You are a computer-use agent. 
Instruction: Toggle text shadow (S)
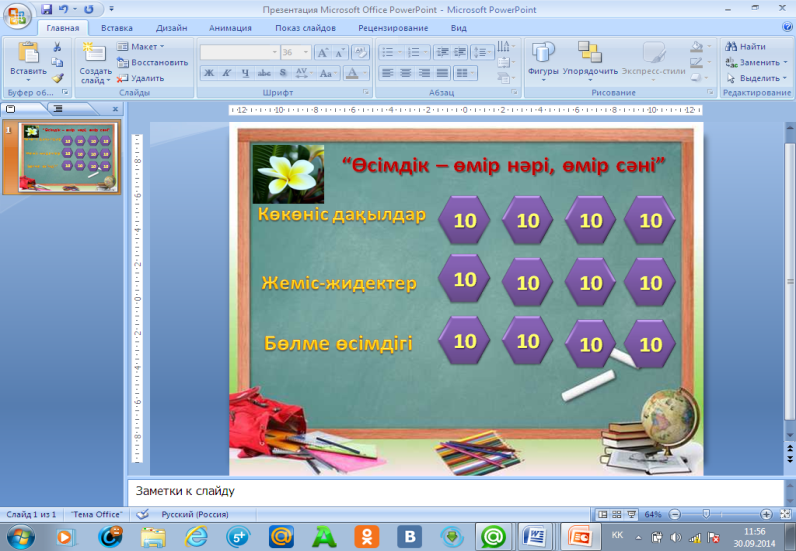click(283, 73)
